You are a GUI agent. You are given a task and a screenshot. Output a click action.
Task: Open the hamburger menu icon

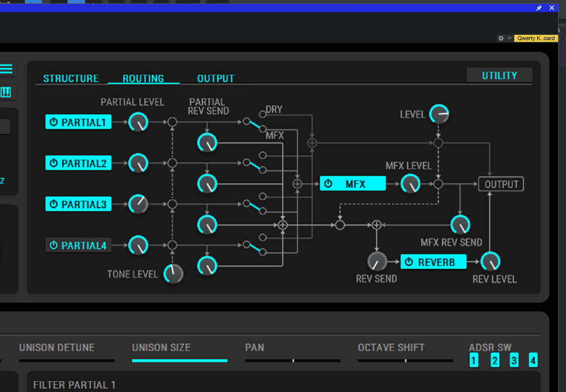[x=6, y=69]
